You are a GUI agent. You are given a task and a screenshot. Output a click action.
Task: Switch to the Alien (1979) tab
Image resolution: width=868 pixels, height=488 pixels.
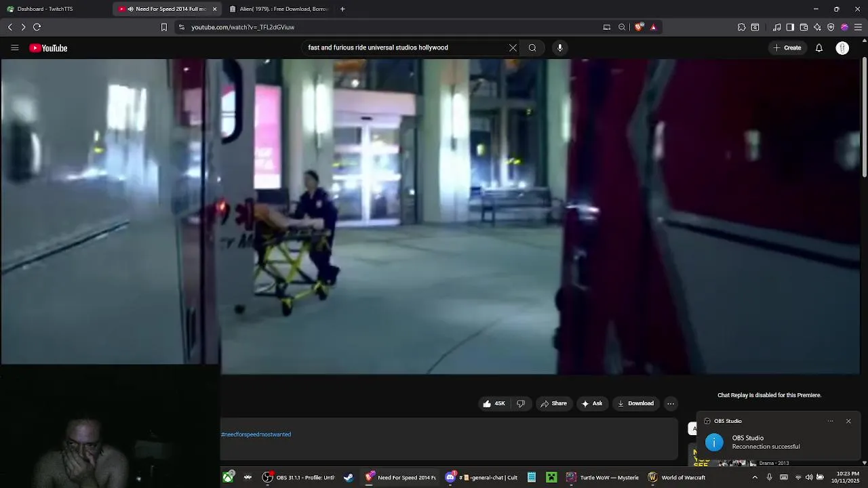pyautogui.click(x=279, y=9)
